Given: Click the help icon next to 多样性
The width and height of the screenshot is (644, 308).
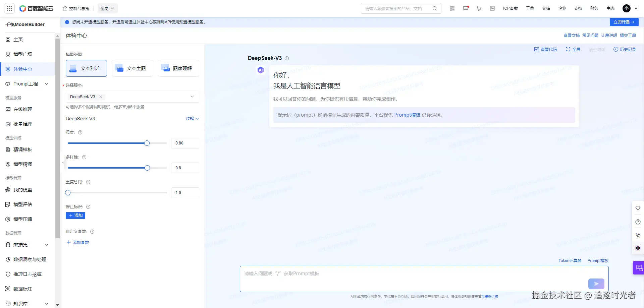Looking at the screenshot, I should 84,157.
